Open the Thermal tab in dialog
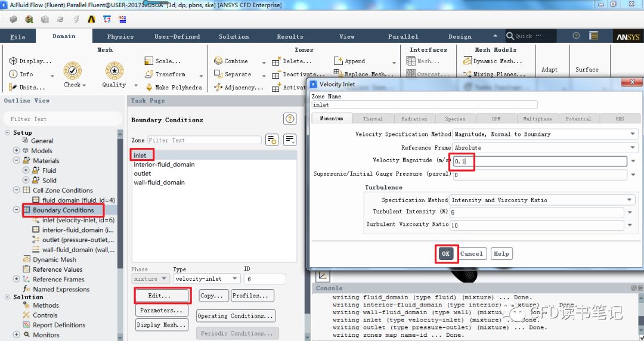The width and height of the screenshot is (644, 341). point(373,119)
